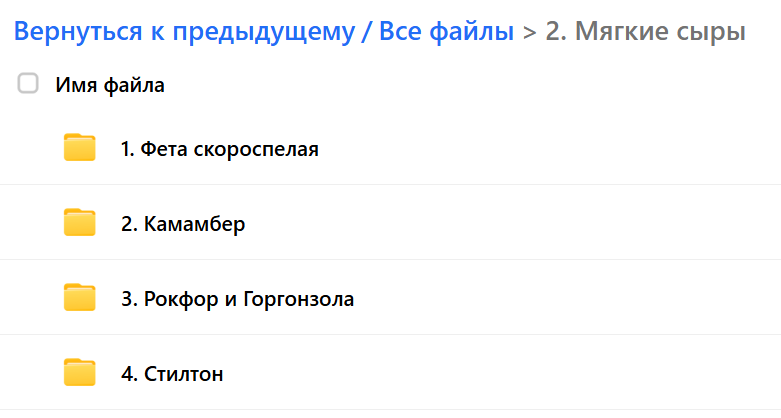The height and width of the screenshot is (418, 781).
Task: Click the 2. Мягкие сыры breadcrumb label
Action: [645, 32]
